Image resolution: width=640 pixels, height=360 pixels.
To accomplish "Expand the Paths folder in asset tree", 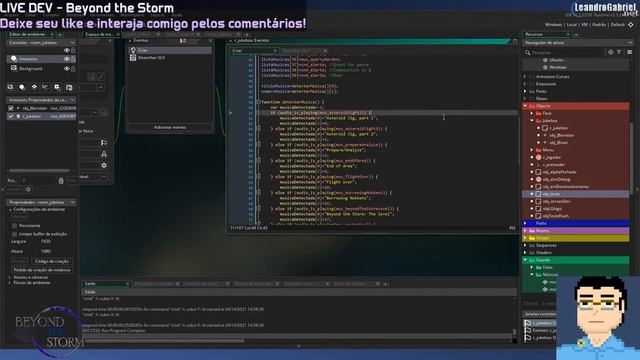I will [x=526, y=223].
